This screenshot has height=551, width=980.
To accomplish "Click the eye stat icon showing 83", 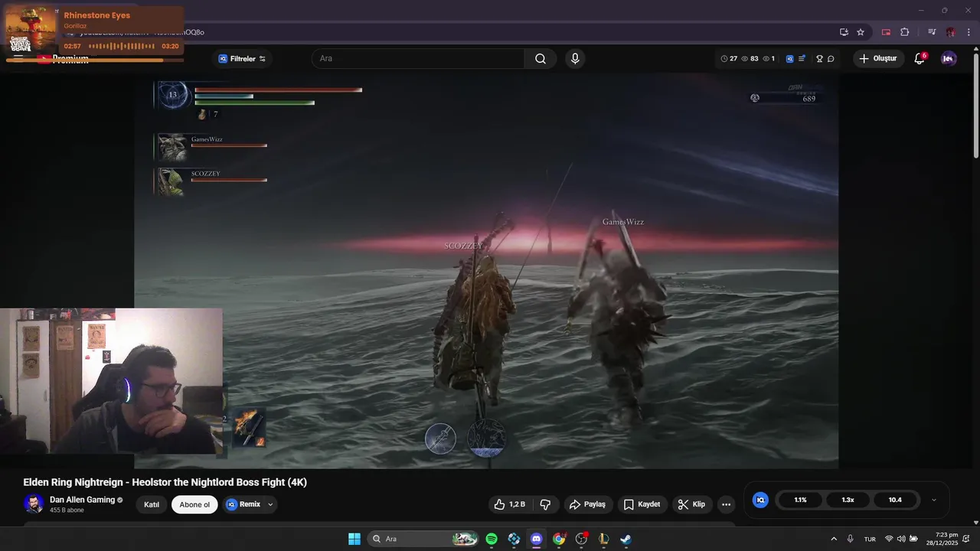I will [745, 59].
